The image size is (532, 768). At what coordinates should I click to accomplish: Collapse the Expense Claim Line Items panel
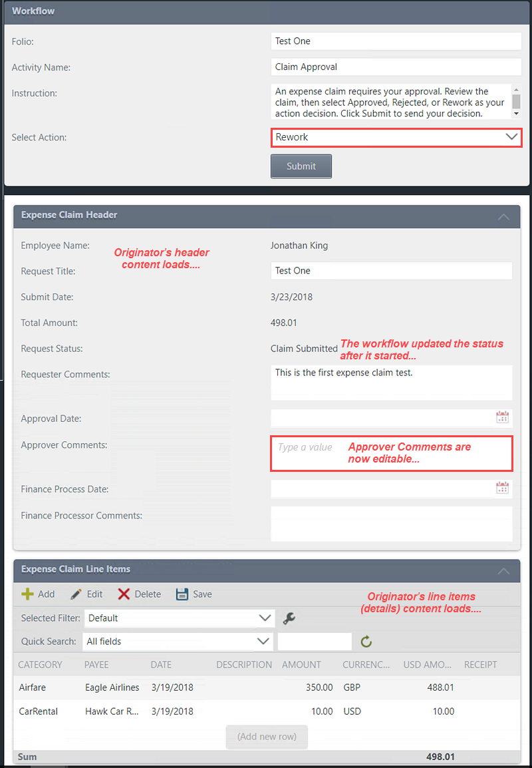tap(503, 571)
